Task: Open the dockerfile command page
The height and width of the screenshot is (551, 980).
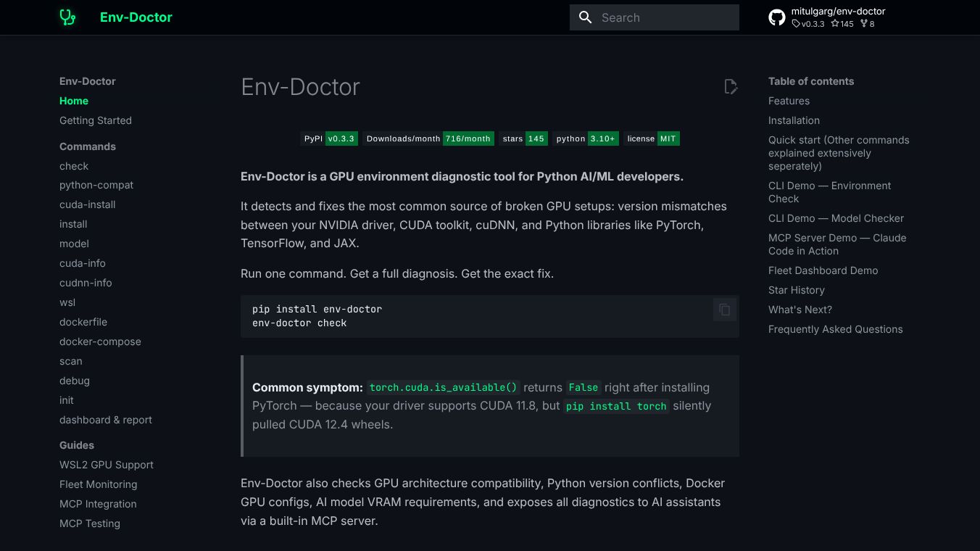Action: point(83,322)
